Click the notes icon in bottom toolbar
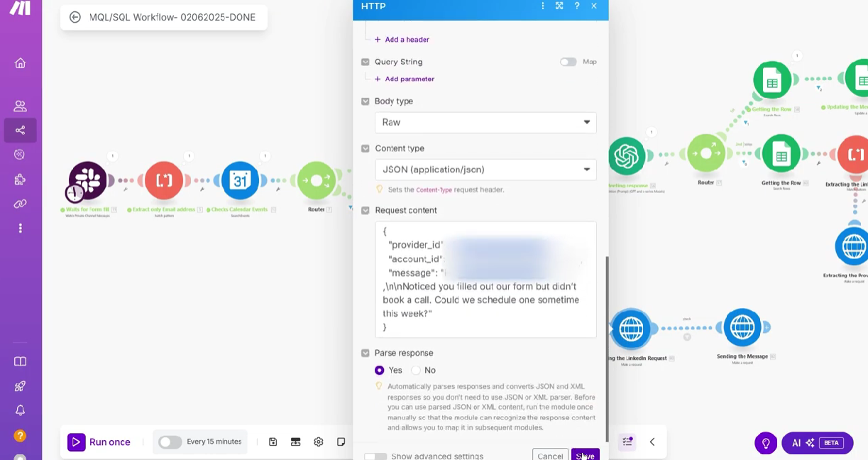The image size is (868, 460). pyautogui.click(x=341, y=442)
